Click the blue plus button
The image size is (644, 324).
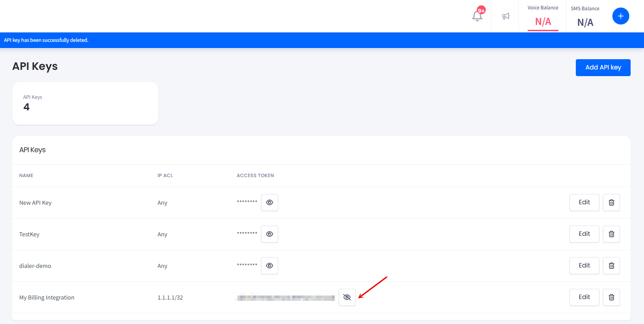point(620,16)
